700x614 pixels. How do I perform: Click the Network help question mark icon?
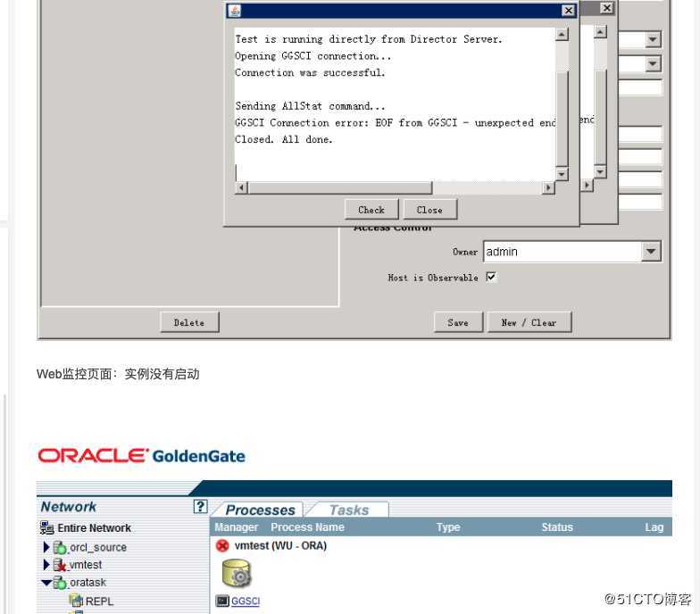pos(200,507)
